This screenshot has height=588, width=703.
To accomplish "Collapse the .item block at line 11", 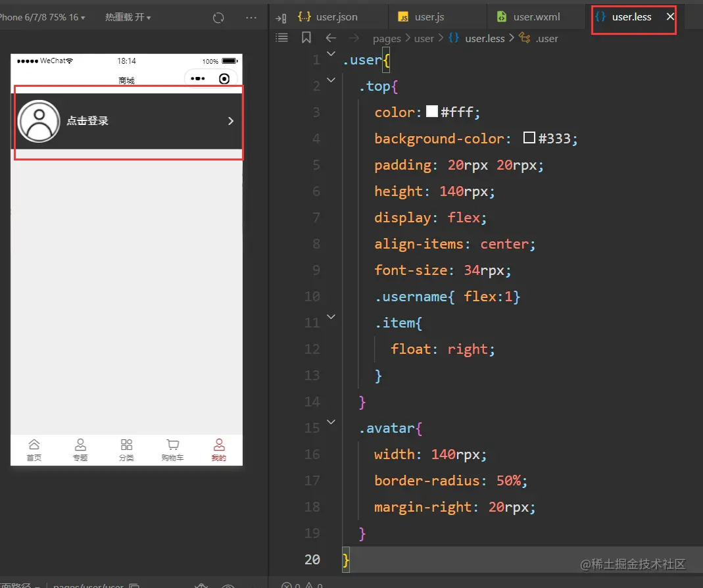I will pyautogui.click(x=331, y=316).
